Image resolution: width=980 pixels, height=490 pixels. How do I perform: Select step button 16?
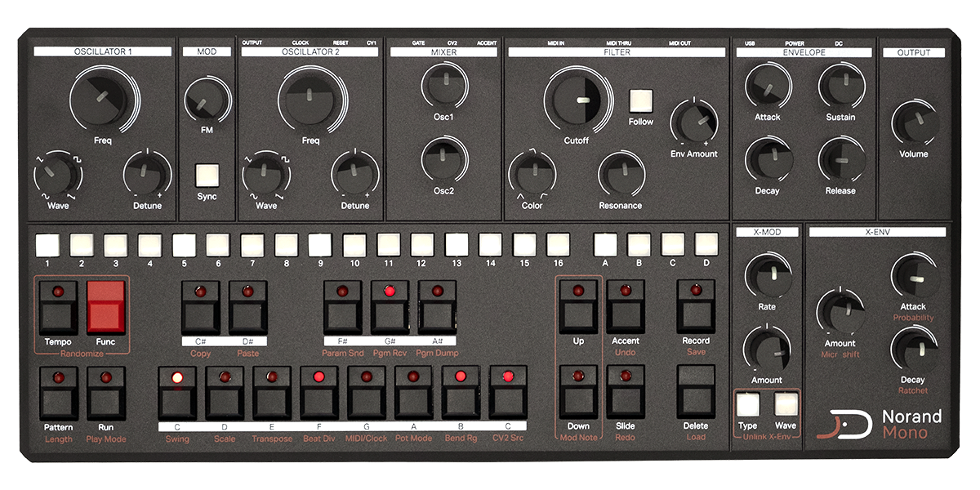558,245
